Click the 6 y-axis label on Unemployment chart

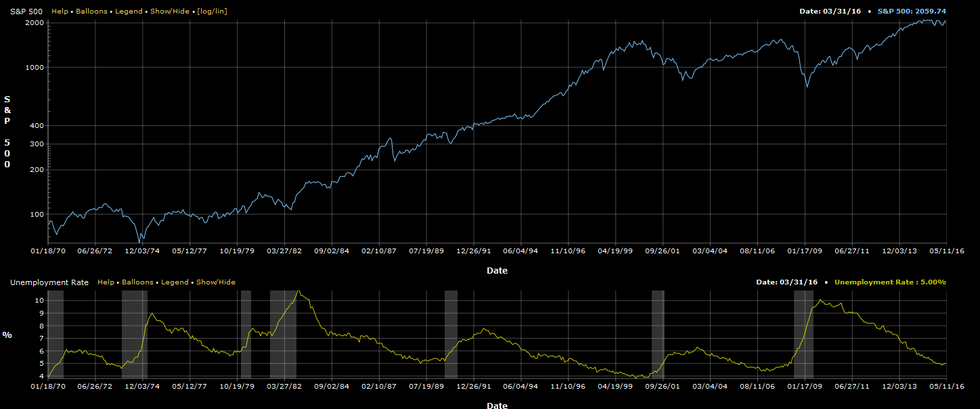click(x=42, y=351)
